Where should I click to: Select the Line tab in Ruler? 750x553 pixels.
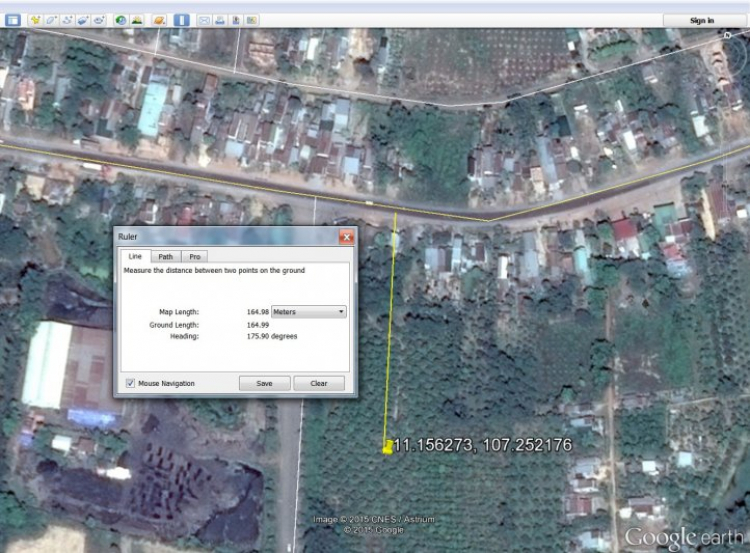[x=135, y=256]
